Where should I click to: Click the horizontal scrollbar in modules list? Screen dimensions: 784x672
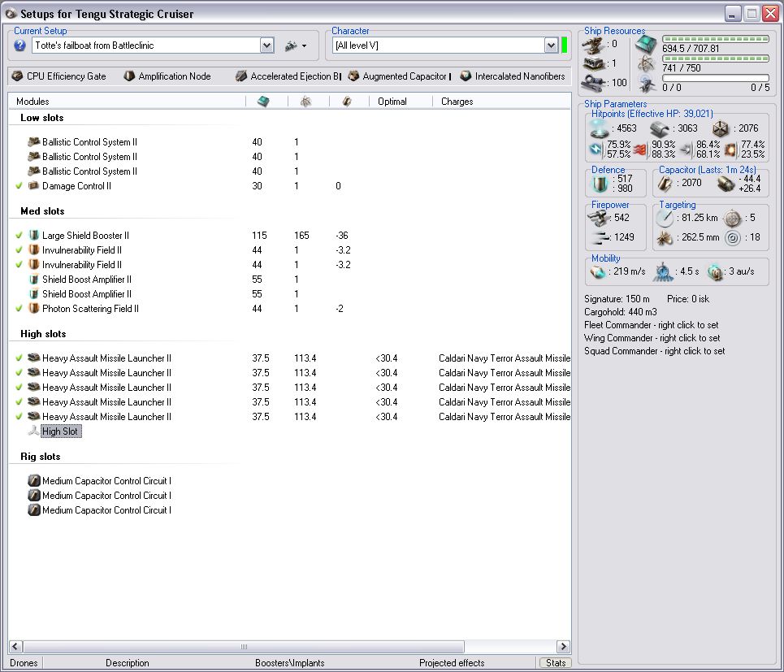click(244, 647)
